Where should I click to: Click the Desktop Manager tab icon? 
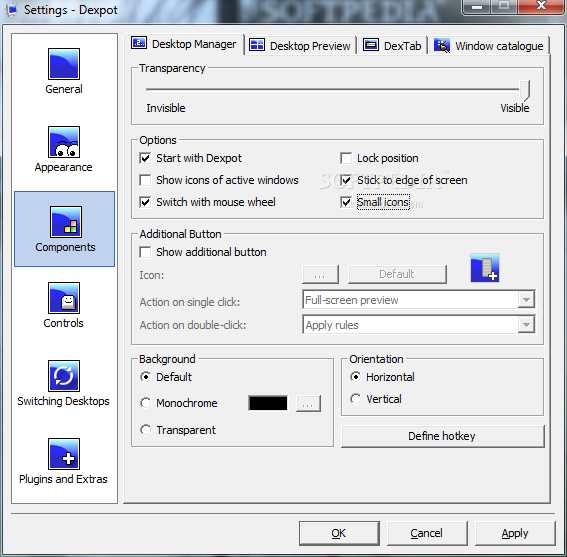point(139,43)
